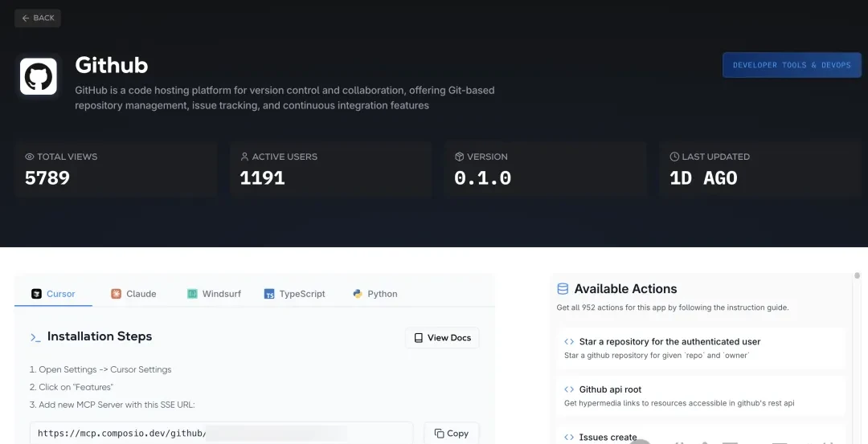Click 'Star a github repository for given' description
Image resolution: width=868 pixels, height=444 pixels.
pyautogui.click(x=657, y=356)
